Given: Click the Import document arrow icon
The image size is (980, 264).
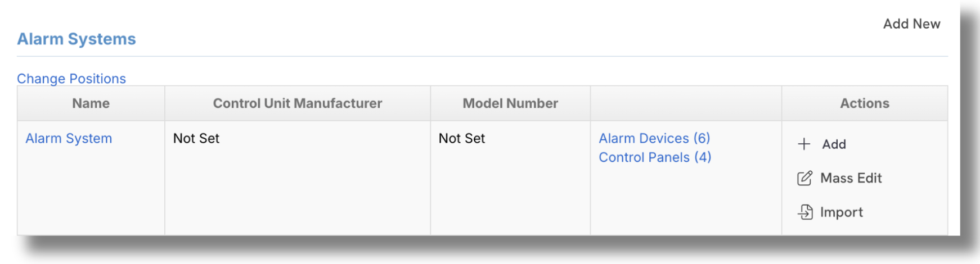Looking at the screenshot, I should click(805, 212).
